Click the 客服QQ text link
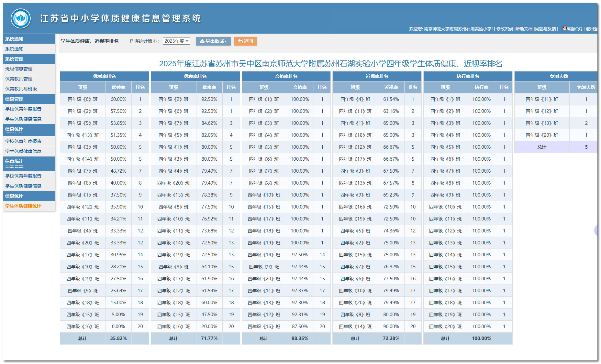 [574, 29]
